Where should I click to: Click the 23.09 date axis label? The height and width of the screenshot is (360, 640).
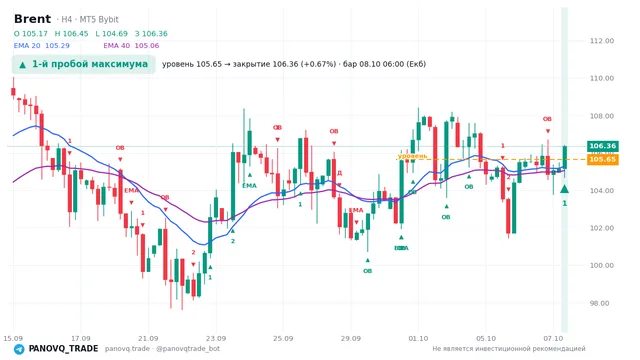coord(216,338)
